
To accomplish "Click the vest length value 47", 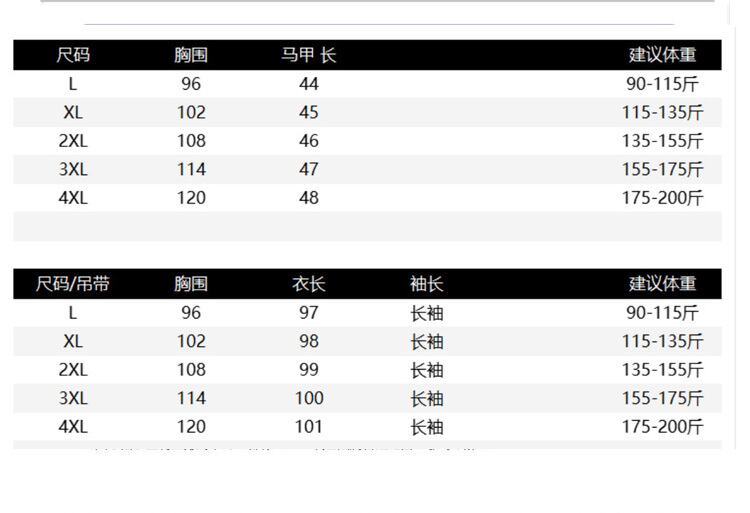I will point(308,169).
